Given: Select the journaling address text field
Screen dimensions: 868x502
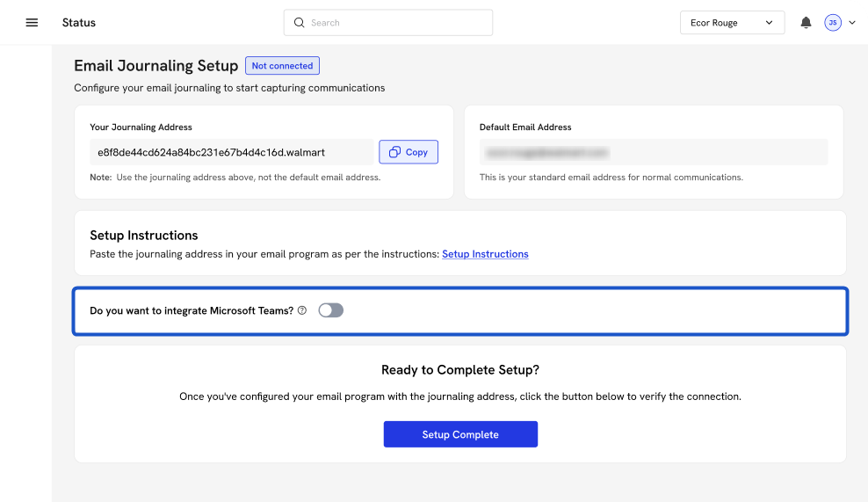Looking at the screenshot, I should pos(232,152).
